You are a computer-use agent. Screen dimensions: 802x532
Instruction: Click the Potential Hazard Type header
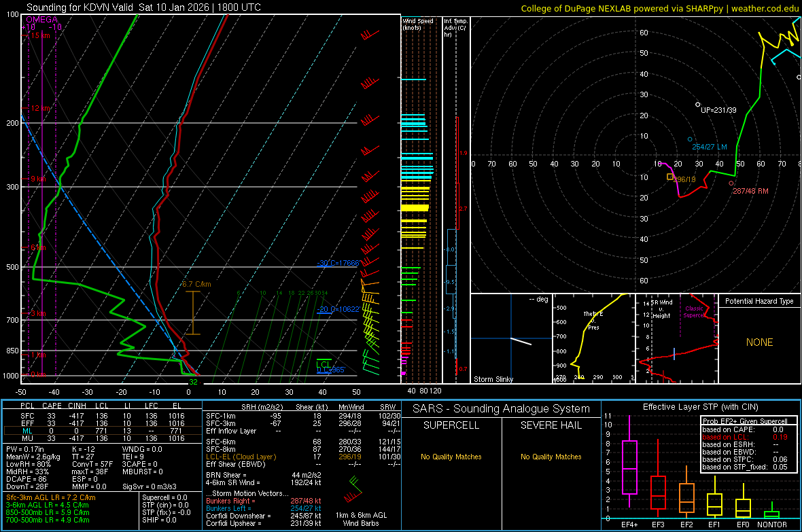[x=759, y=301]
